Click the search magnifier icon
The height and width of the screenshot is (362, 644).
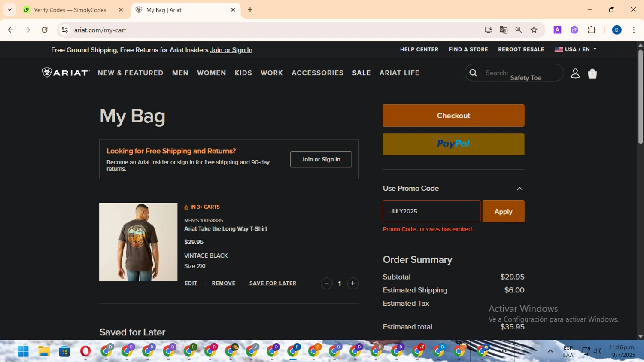[x=473, y=73]
